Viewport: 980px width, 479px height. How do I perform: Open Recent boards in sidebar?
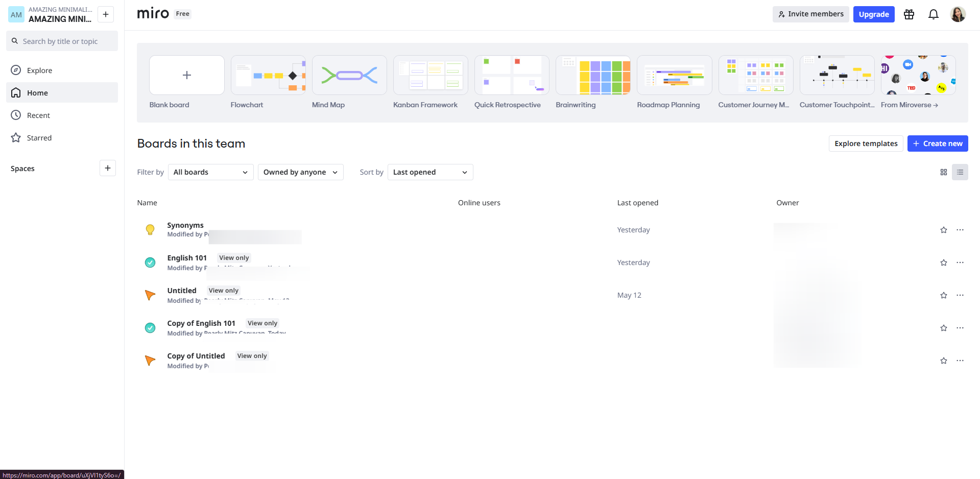(62, 115)
